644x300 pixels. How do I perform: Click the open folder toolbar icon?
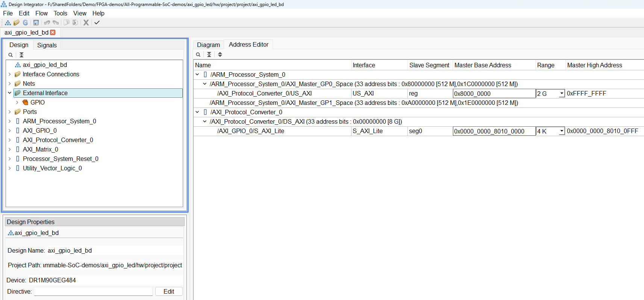(17, 23)
